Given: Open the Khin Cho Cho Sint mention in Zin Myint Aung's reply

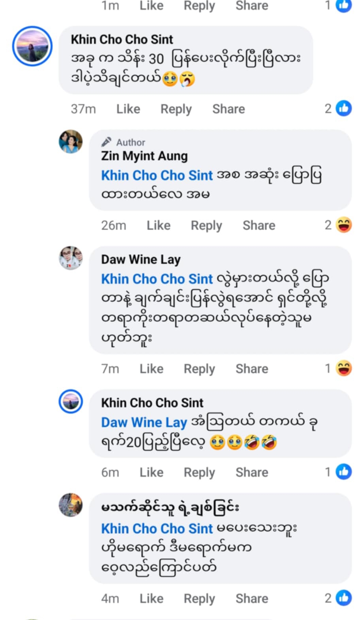Looking at the screenshot, I should pyautogui.click(x=157, y=175).
